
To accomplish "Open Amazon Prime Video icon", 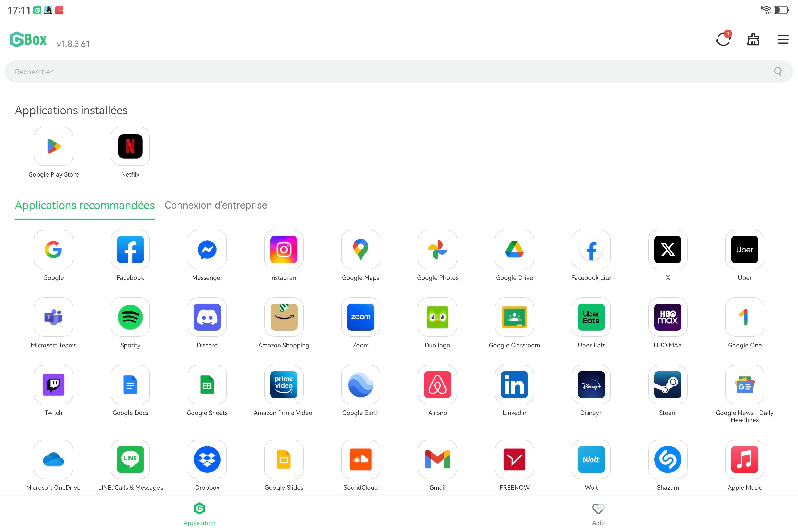I will (284, 384).
